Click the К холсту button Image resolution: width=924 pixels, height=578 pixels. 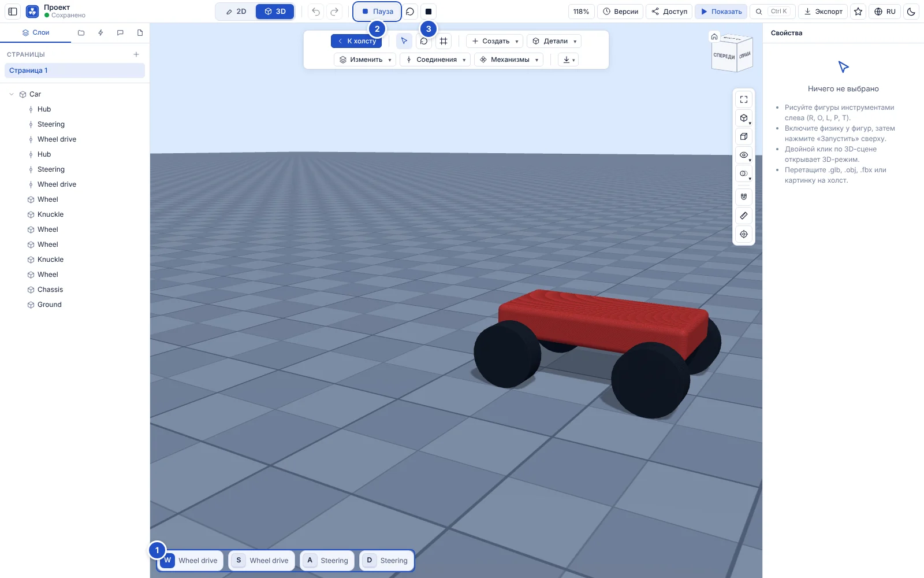pos(356,41)
